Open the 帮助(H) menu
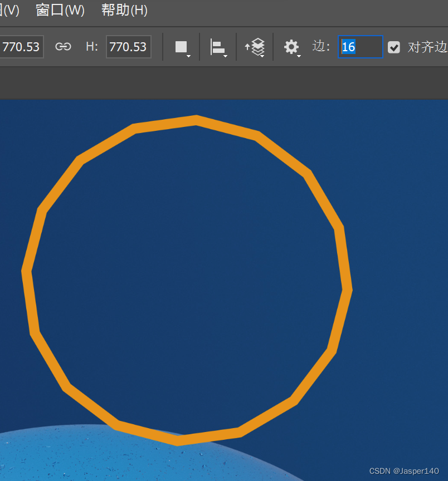Screen dimensions: 448x481 pos(124,11)
